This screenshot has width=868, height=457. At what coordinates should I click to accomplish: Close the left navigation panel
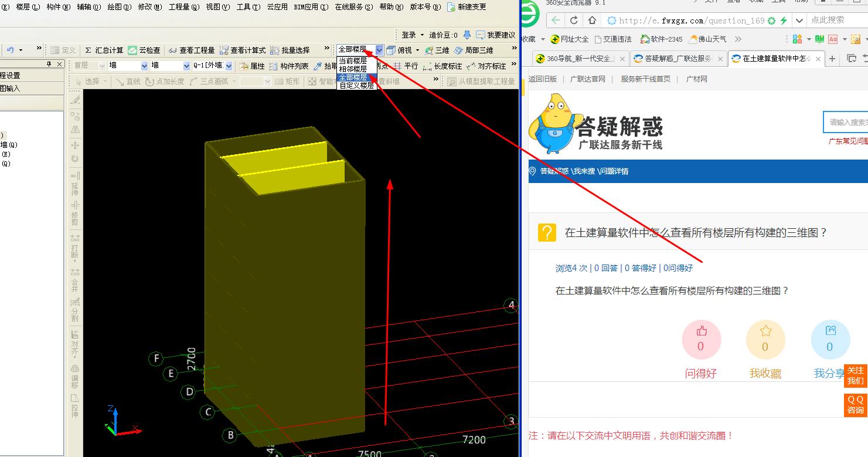point(60,64)
